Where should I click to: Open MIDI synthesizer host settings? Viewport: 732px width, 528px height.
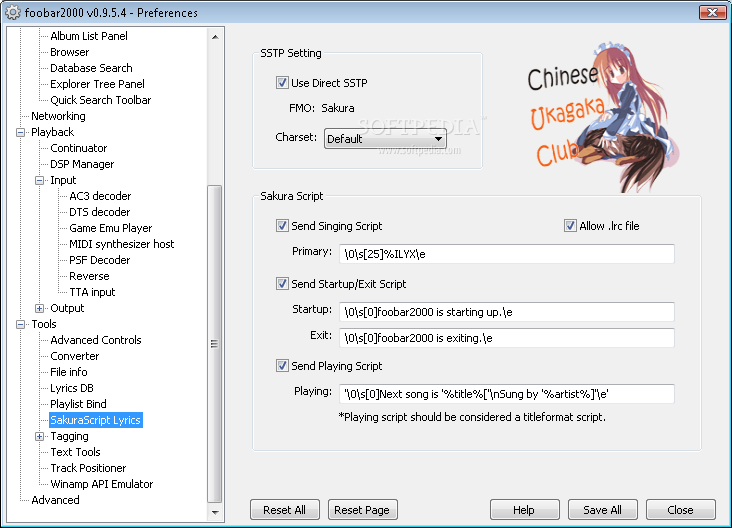coord(121,244)
